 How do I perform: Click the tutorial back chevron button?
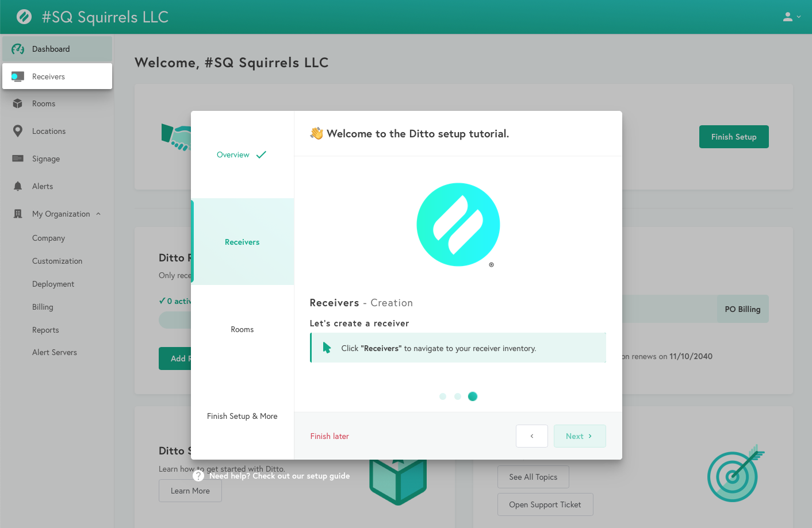pyautogui.click(x=532, y=436)
